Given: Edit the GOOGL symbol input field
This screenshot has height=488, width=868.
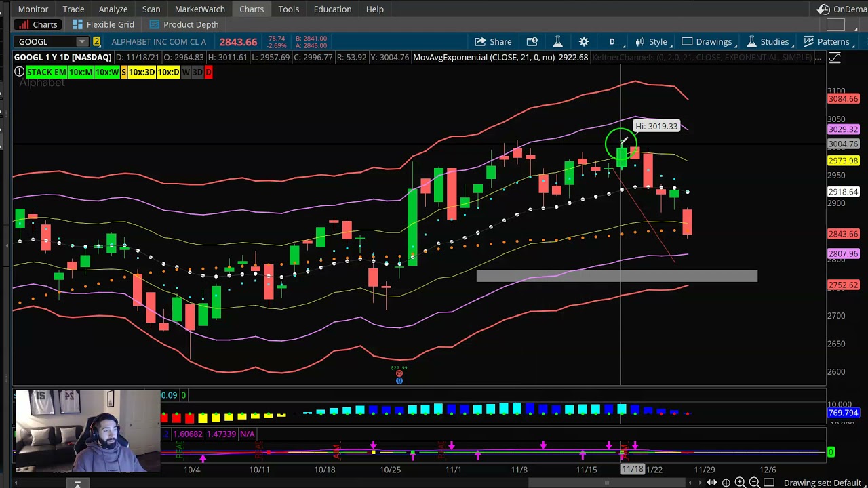Looking at the screenshot, I should (45, 41).
